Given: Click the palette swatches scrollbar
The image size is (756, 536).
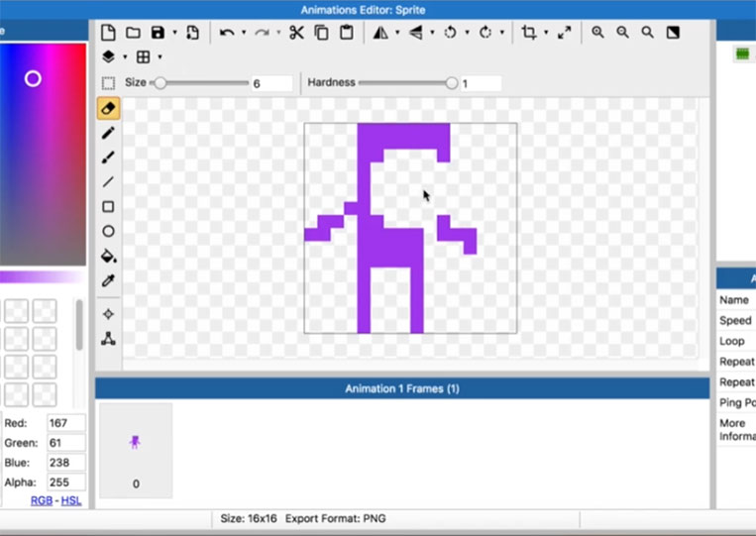Looking at the screenshot, I should [79, 324].
